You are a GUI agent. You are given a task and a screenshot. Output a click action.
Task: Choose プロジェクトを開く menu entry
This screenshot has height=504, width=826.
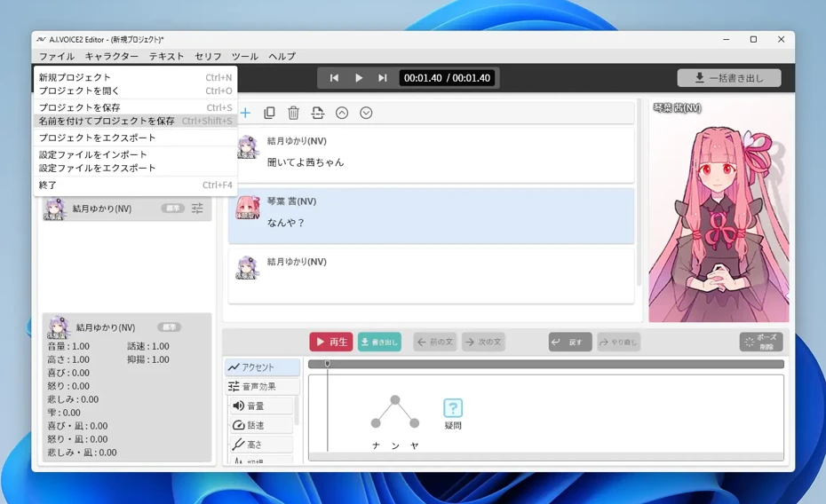(x=135, y=91)
